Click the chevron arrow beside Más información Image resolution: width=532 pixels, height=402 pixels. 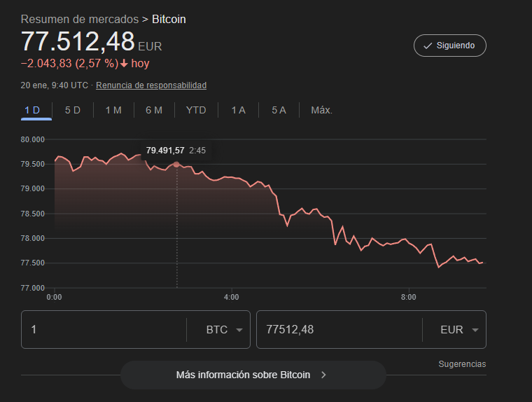click(323, 375)
